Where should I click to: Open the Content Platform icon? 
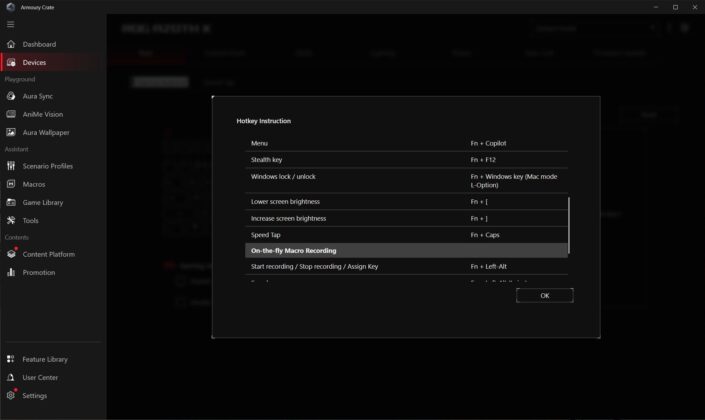(11, 254)
